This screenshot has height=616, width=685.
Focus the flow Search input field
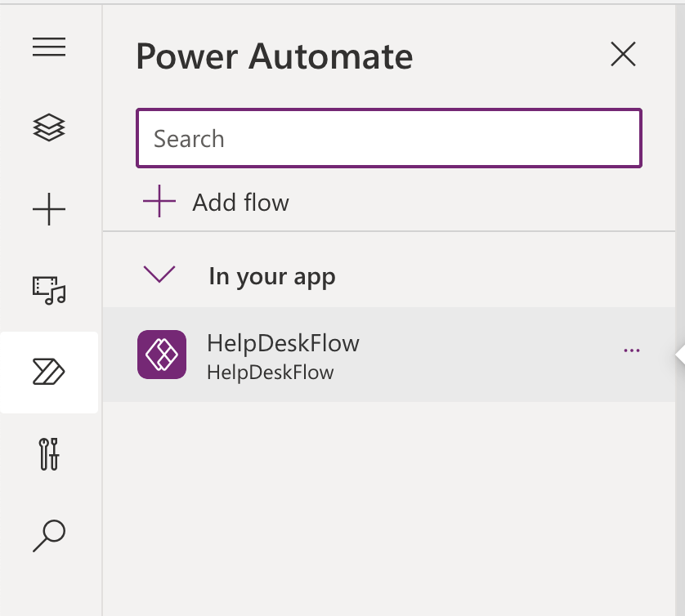pyautogui.click(x=389, y=138)
